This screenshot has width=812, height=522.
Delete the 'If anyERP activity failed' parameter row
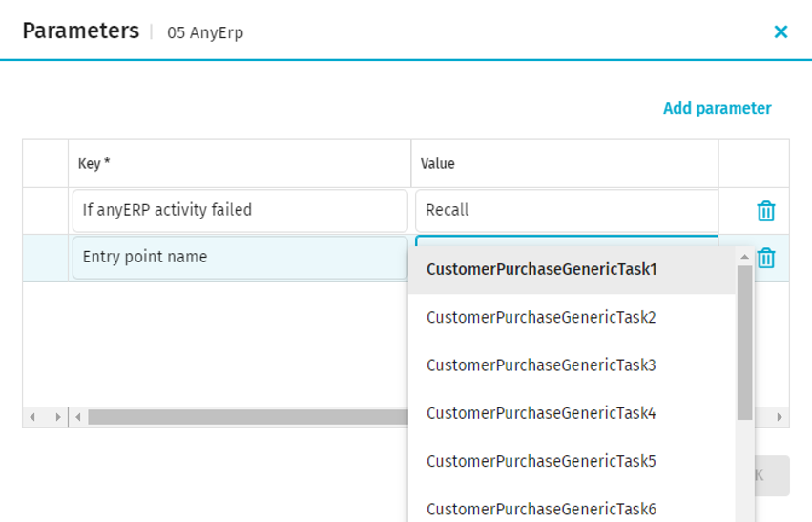765,211
